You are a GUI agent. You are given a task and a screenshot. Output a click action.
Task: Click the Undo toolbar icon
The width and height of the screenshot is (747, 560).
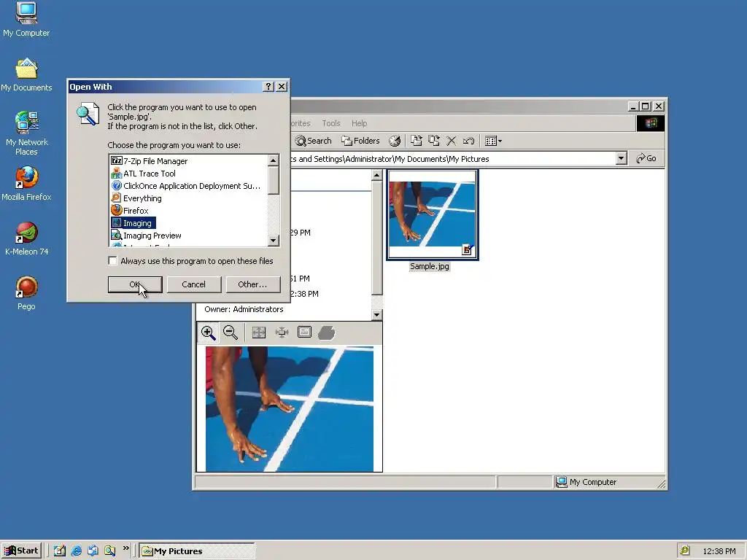pyautogui.click(x=468, y=141)
